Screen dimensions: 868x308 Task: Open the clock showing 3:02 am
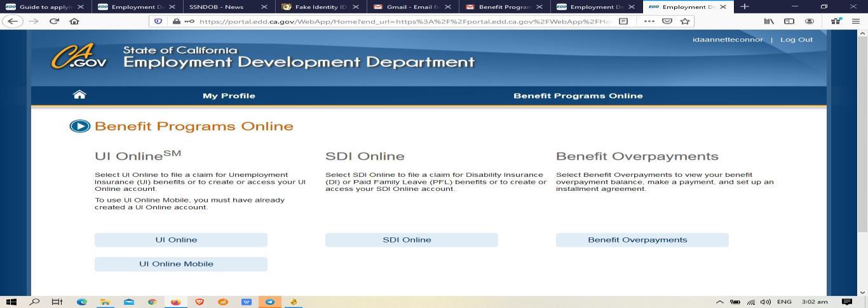[815, 302]
